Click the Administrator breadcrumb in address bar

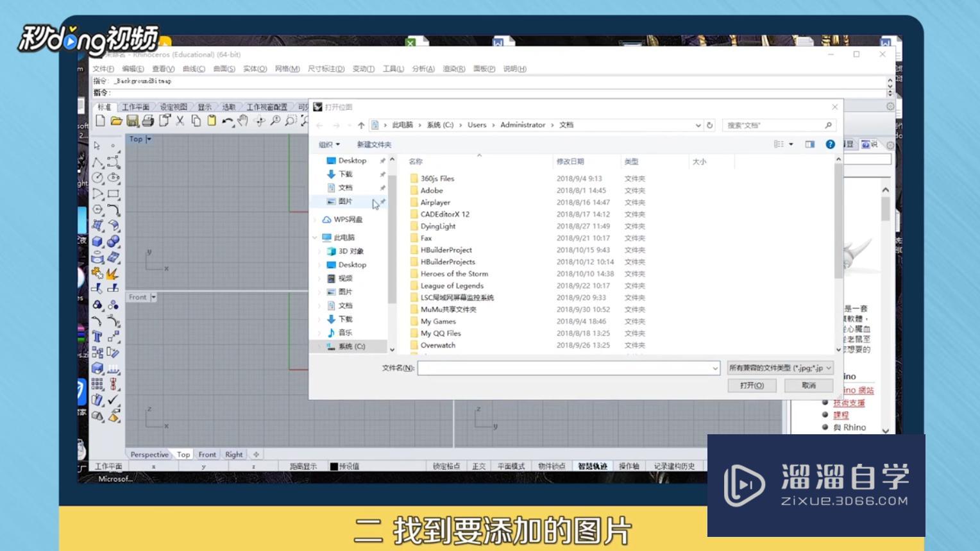(523, 125)
